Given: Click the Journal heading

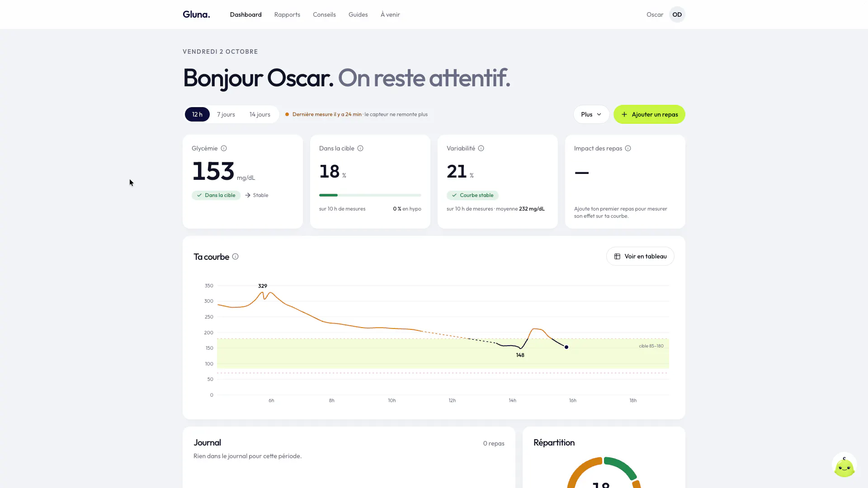Looking at the screenshot, I should 207,442.
